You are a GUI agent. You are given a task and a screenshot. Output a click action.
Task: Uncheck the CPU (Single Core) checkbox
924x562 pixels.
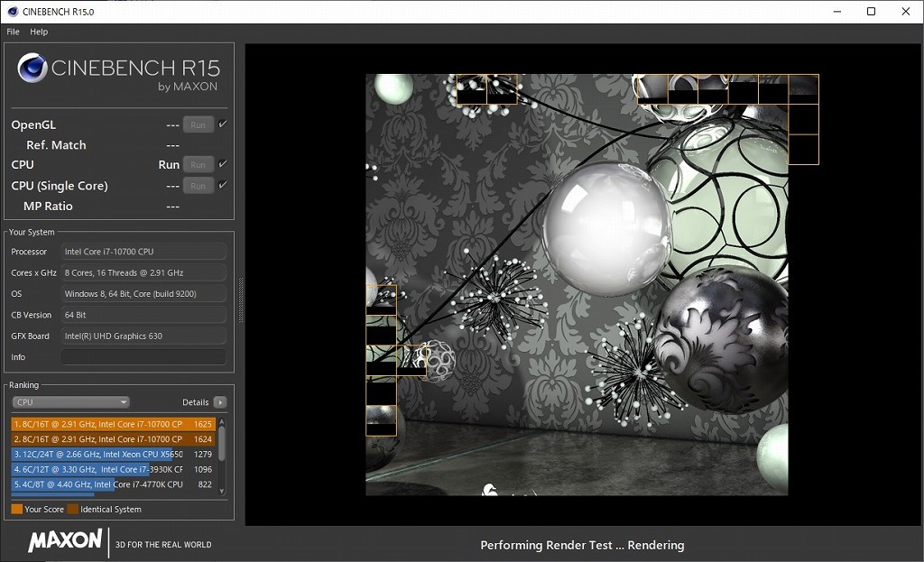(x=223, y=185)
